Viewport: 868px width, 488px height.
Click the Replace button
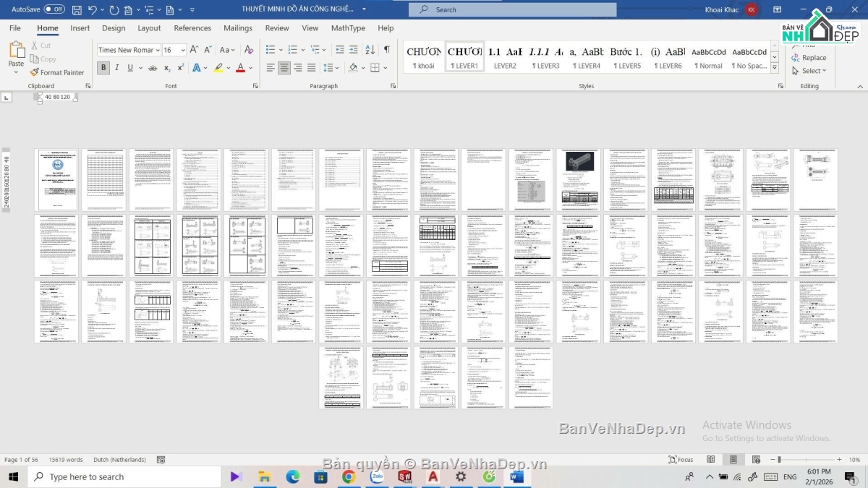tap(809, 58)
